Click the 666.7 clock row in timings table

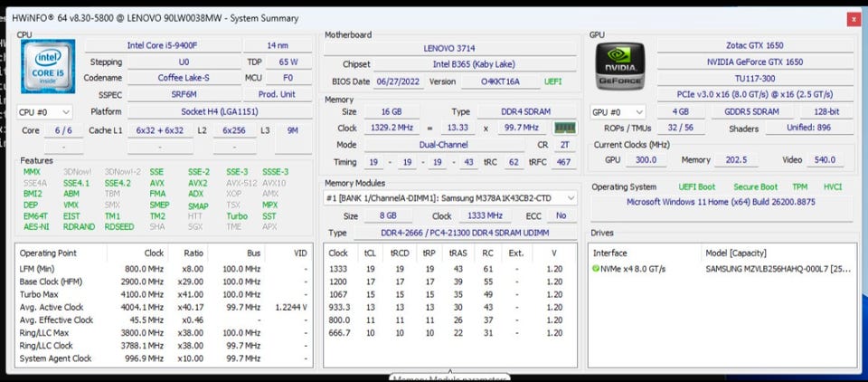point(449,333)
